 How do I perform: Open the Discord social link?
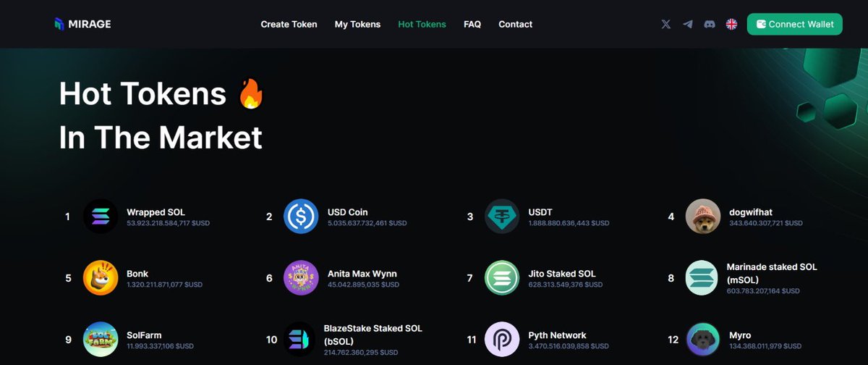710,24
